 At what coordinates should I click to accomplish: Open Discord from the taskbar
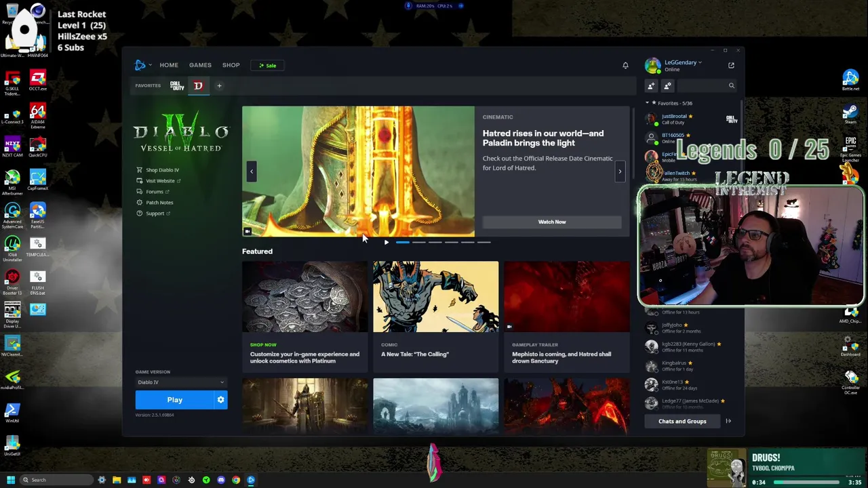click(x=221, y=480)
